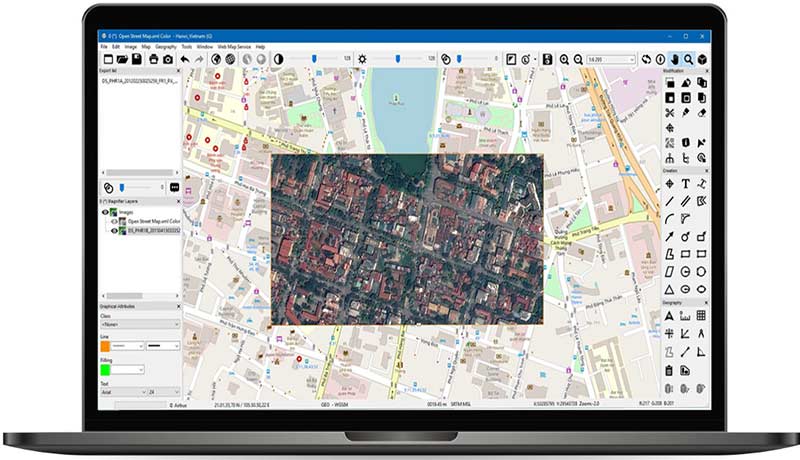Click the contrast half-circle icon
Screen dimensions: 800x460
(x=278, y=60)
